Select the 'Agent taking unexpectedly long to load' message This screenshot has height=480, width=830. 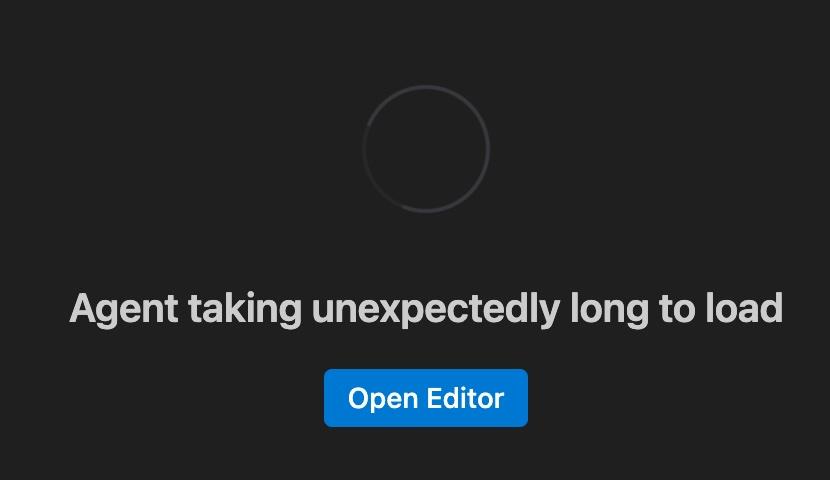426,309
